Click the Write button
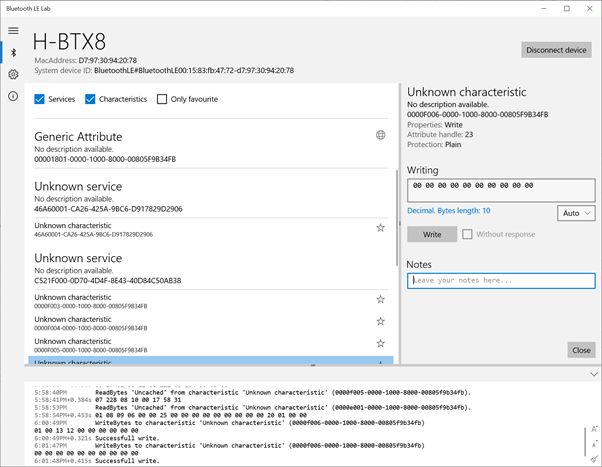Screen dimensions: 602x467 pyautogui.click(x=432, y=234)
